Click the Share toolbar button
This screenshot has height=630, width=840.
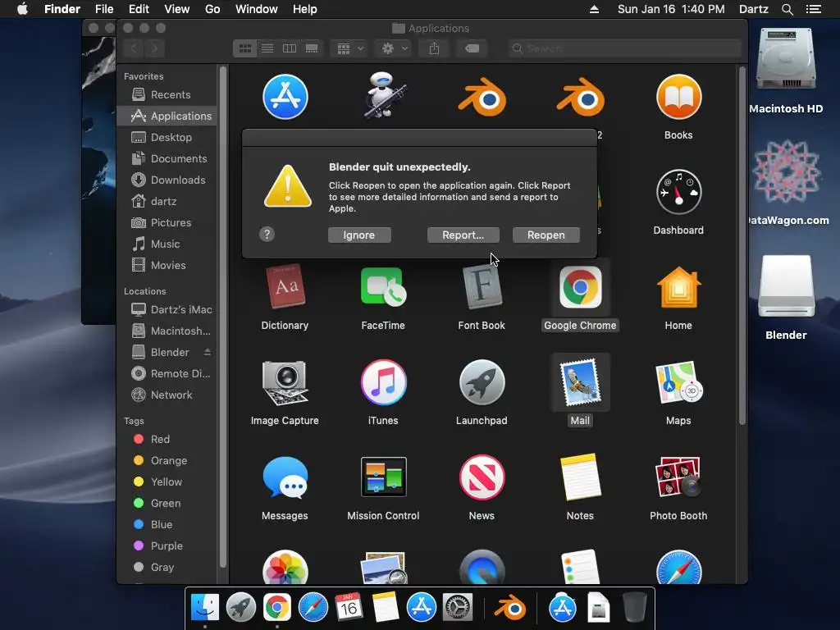pos(434,48)
